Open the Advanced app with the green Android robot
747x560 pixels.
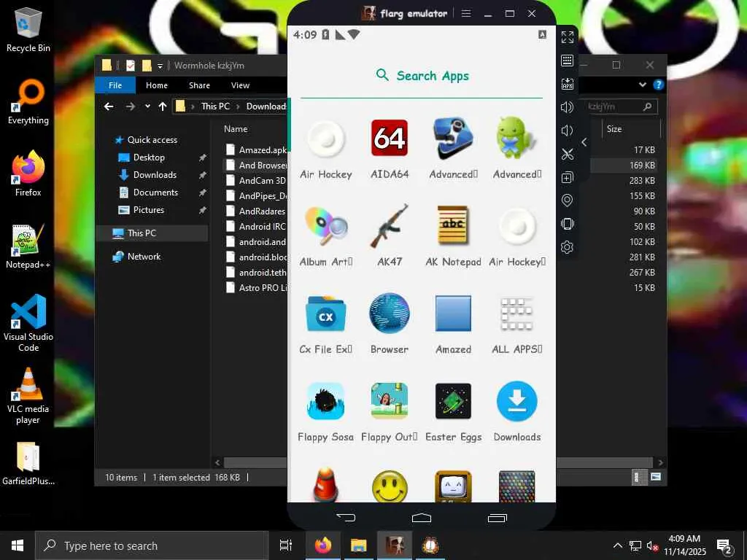[517, 139]
